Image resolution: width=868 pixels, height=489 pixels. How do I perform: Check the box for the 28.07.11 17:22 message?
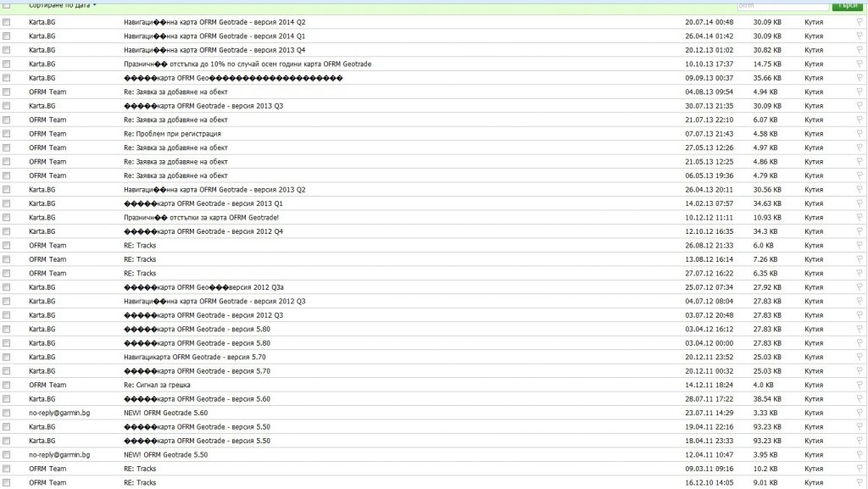click(7, 399)
